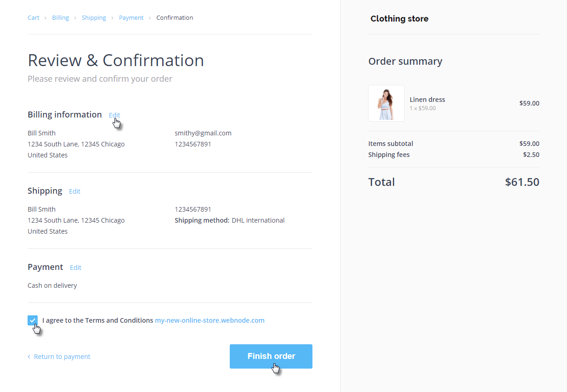
Task: Open the my-new-online-store.webnode.com terms link
Action: (x=210, y=320)
